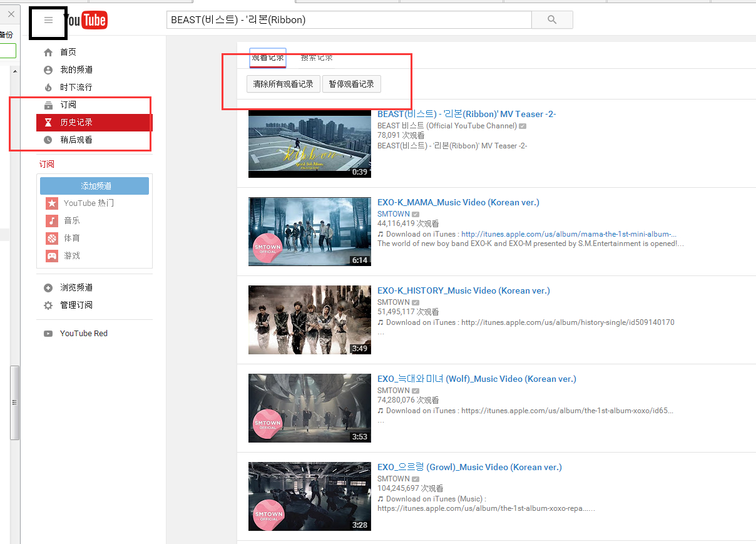
Task: Open BEAST Ribbon MV Teaser -2- title
Action: pos(467,114)
